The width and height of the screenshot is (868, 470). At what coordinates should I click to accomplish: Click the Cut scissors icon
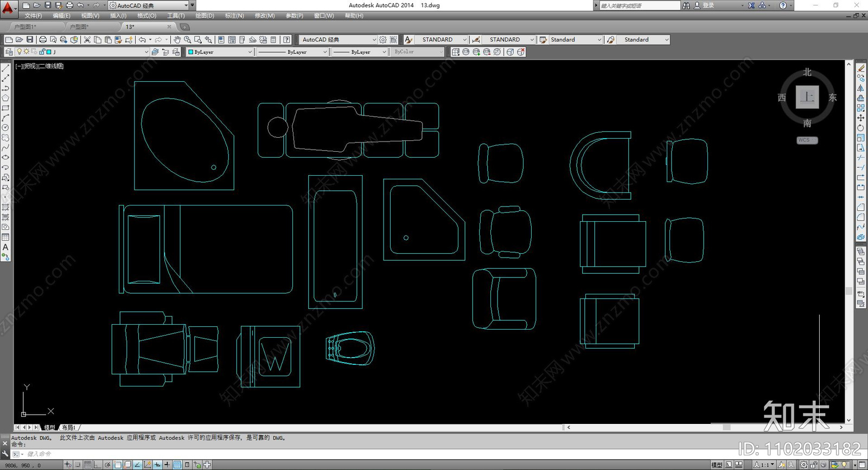(x=87, y=40)
